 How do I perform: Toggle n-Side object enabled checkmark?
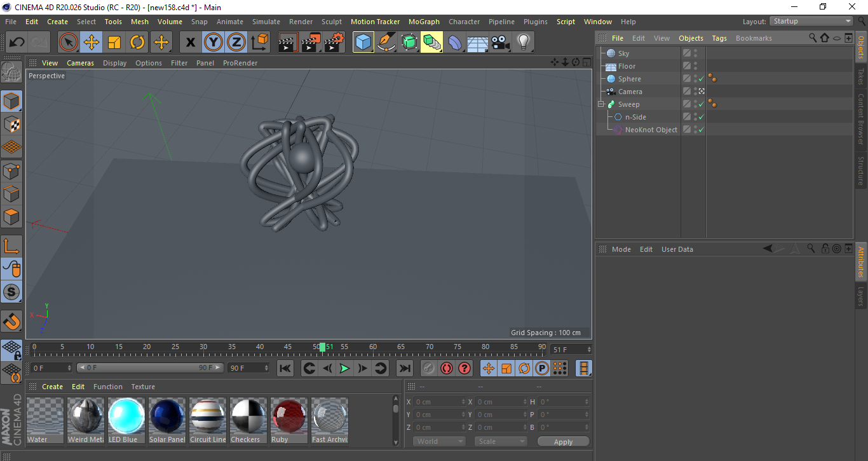[701, 117]
